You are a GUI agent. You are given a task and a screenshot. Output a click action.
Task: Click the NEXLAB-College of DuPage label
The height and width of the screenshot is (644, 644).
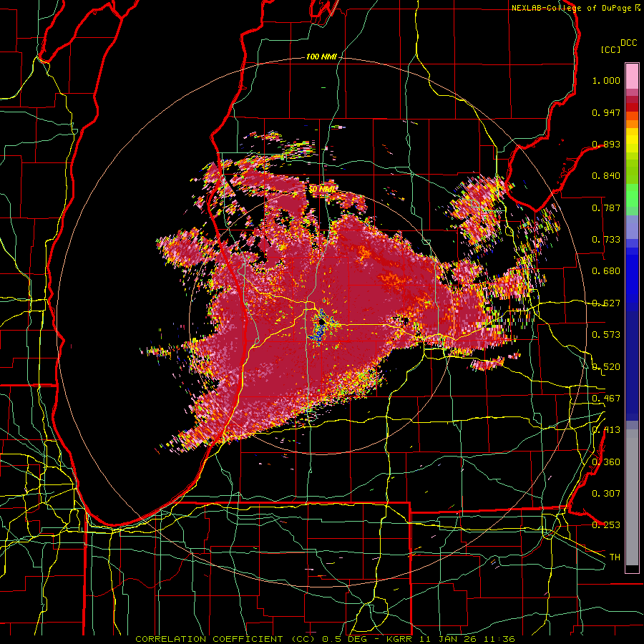pos(572,8)
